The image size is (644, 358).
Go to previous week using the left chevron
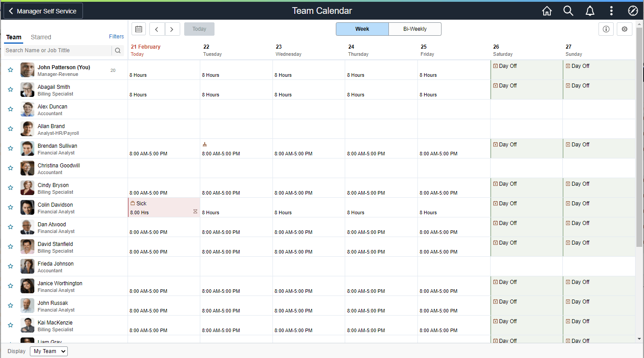pos(157,29)
